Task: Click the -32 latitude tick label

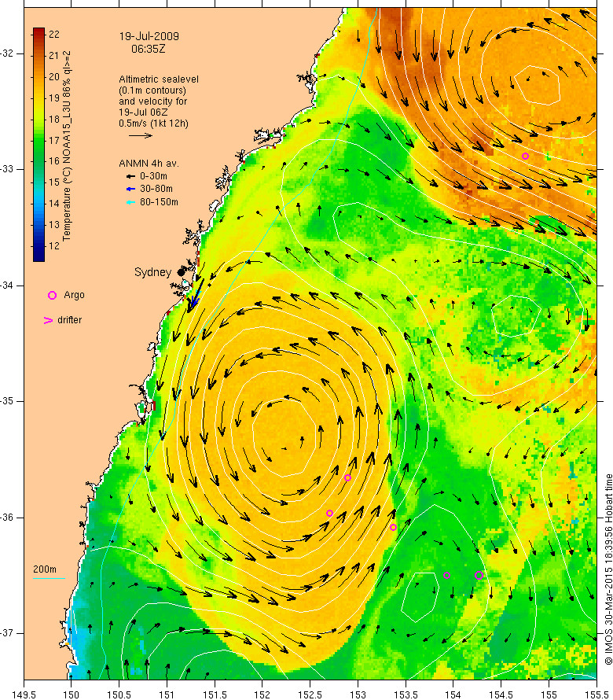Action: click(x=7, y=53)
